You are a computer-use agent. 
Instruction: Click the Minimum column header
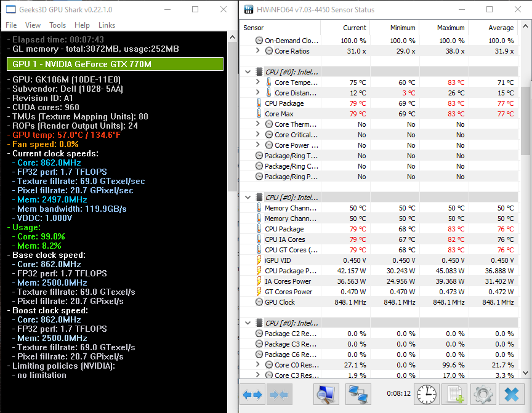pyautogui.click(x=395, y=28)
